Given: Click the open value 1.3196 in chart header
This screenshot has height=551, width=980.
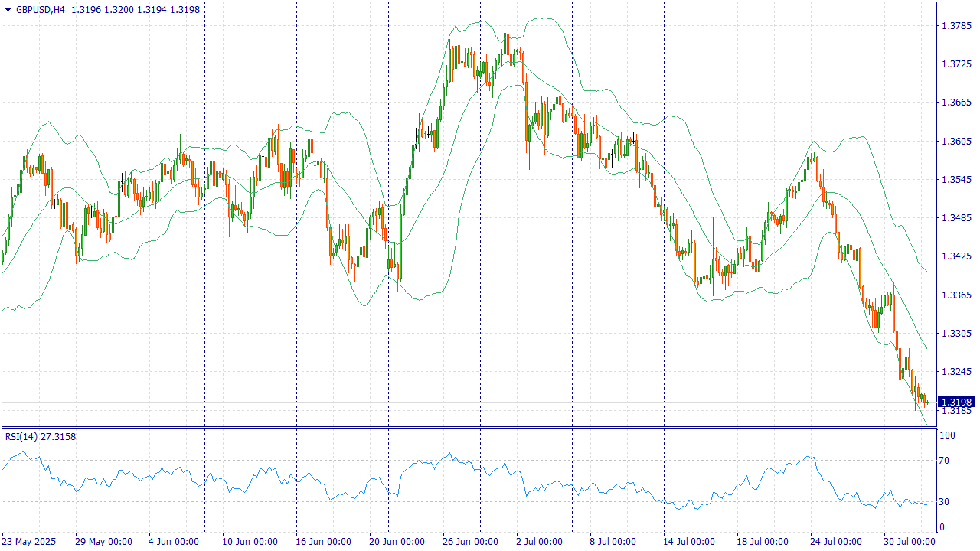Looking at the screenshot, I should click(x=86, y=9).
